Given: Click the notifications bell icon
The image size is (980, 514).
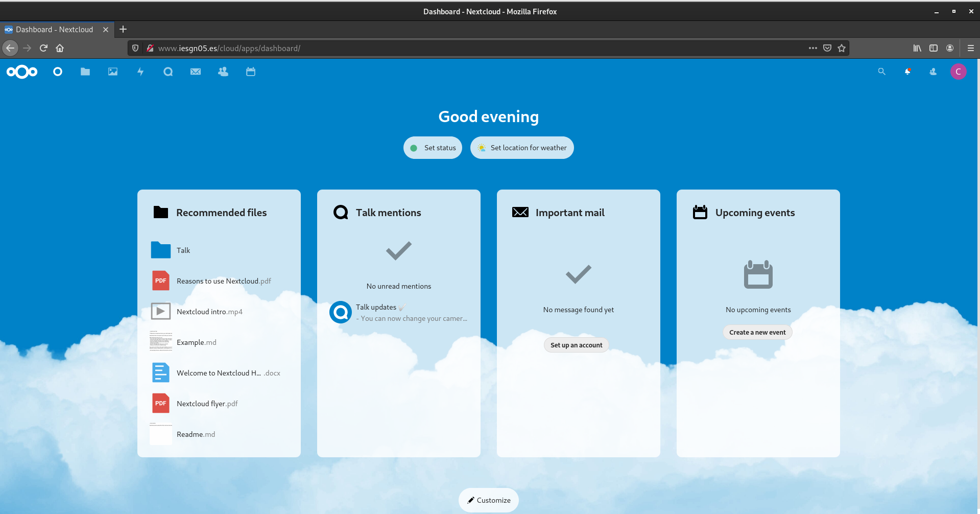Looking at the screenshot, I should click(907, 72).
